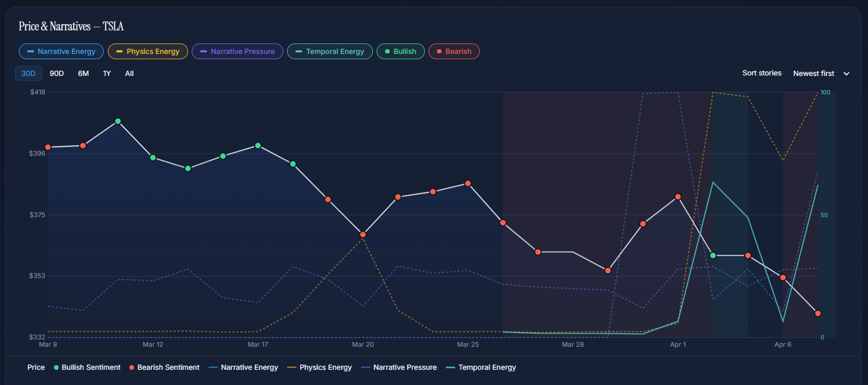Toggle the Narrative Energy series pill

point(61,51)
